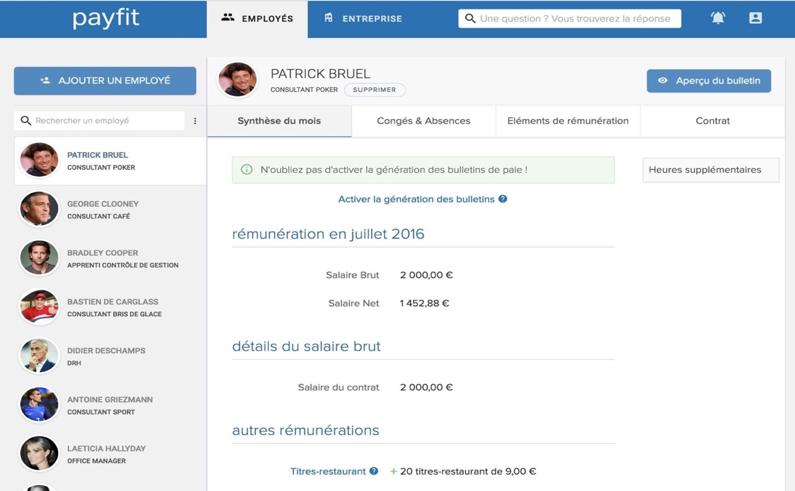Screen dimensions: 795x491
Task: Click Bradley Cooper's avatar photo
Action: click(39, 258)
